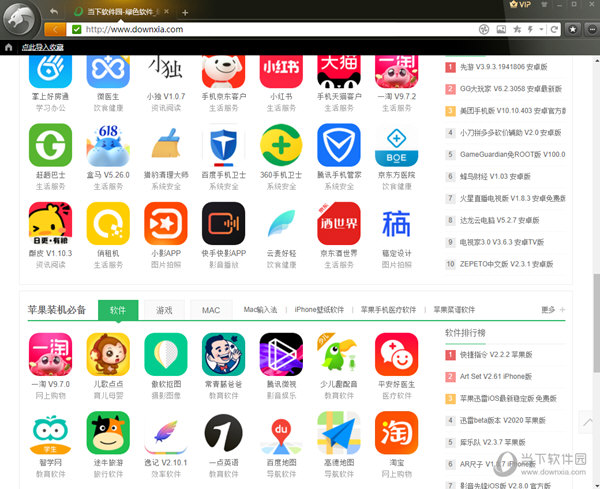
Task: Open the 腾讯微视 icon
Action: [x=281, y=354]
